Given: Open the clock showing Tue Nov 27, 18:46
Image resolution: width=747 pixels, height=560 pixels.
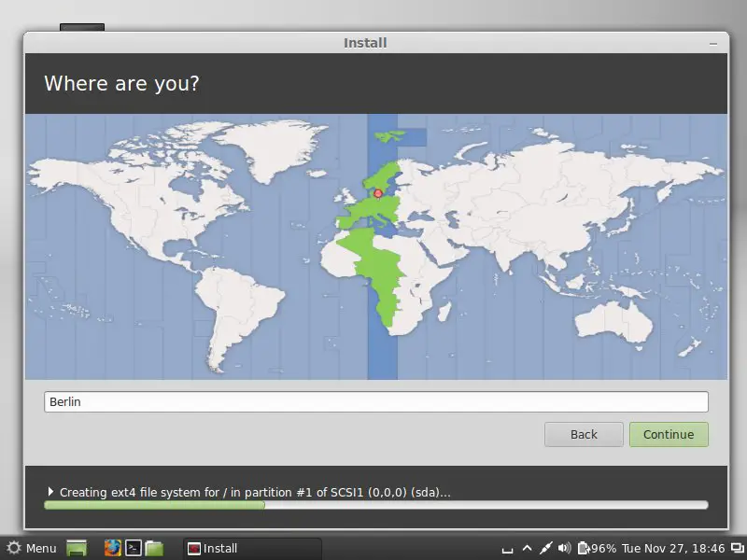Looking at the screenshot, I should pyautogui.click(x=673, y=549).
